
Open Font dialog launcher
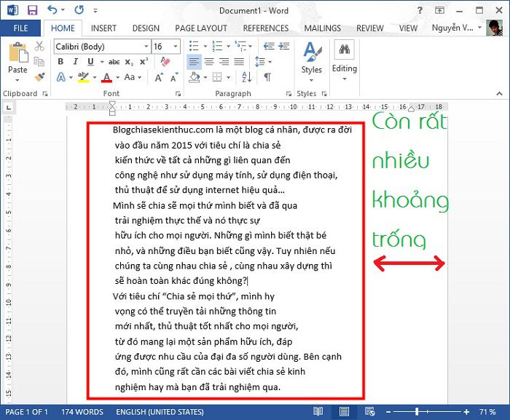point(178,94)
